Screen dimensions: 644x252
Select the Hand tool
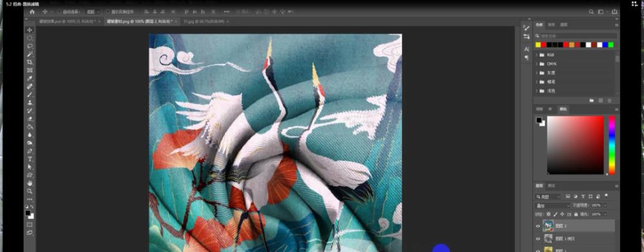point(30,183)
